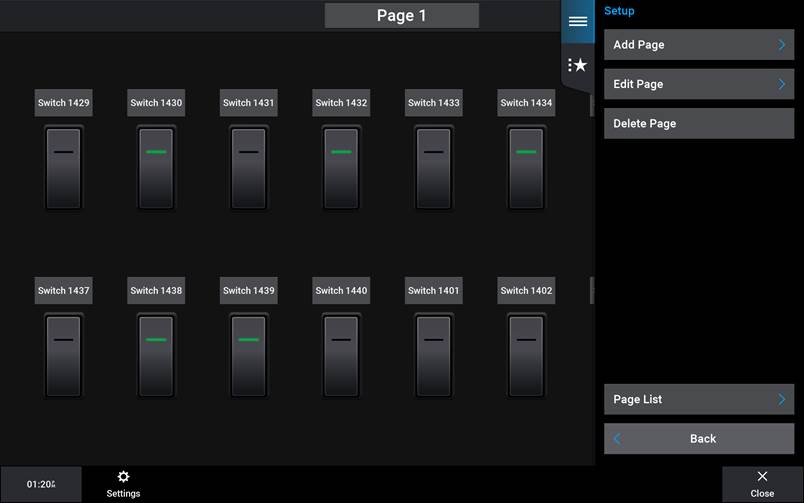Click the Switch 1434 label

pyautogui.click(x=526, y=103)
